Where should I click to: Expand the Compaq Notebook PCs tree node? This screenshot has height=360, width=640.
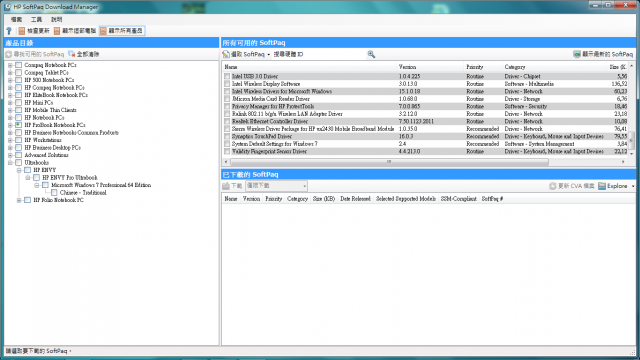point(10,65)
